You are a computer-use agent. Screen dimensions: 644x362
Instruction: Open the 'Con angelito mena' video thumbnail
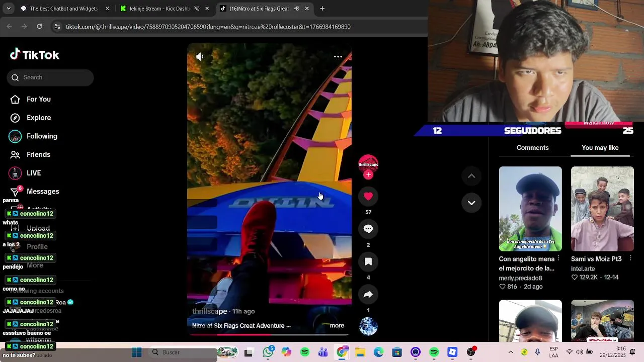tap(530, 209)
